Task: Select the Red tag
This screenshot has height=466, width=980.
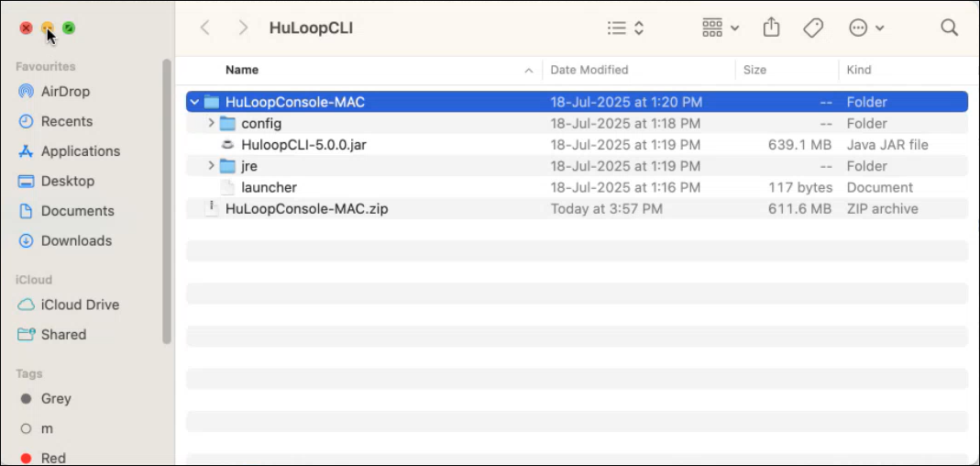Action: click(52, 458)
